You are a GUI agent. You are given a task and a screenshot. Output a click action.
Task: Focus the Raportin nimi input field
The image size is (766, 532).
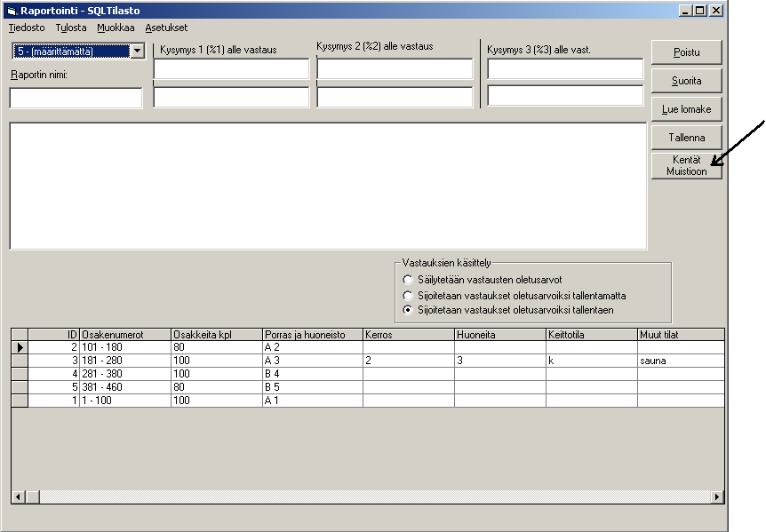(76, 98)
